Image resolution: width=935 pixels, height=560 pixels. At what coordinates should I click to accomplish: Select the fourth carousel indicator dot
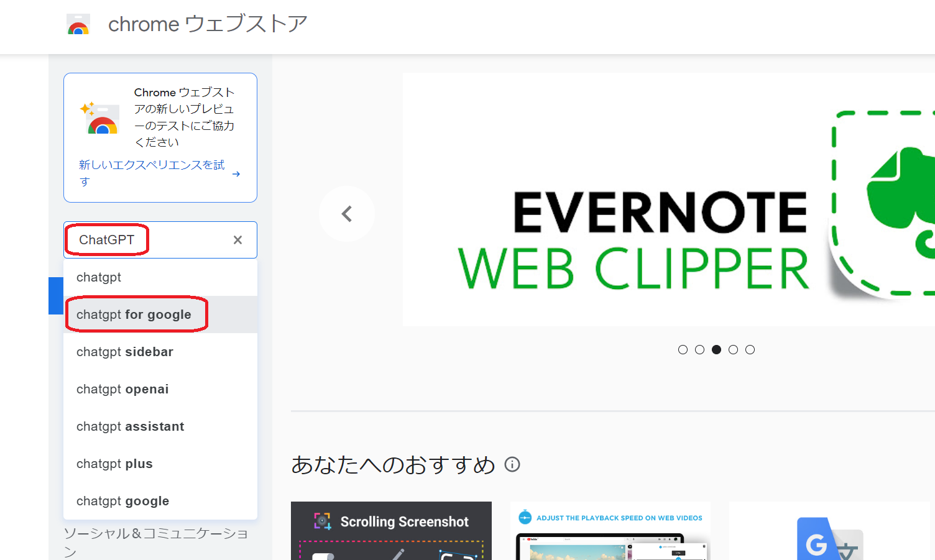click(733, 350)
